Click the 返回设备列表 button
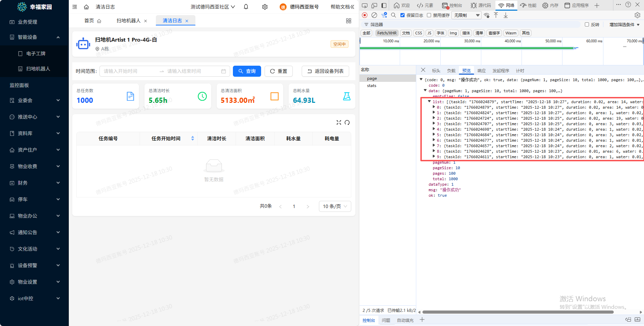This screenshot has height=326, width=644. coord(325,71)
